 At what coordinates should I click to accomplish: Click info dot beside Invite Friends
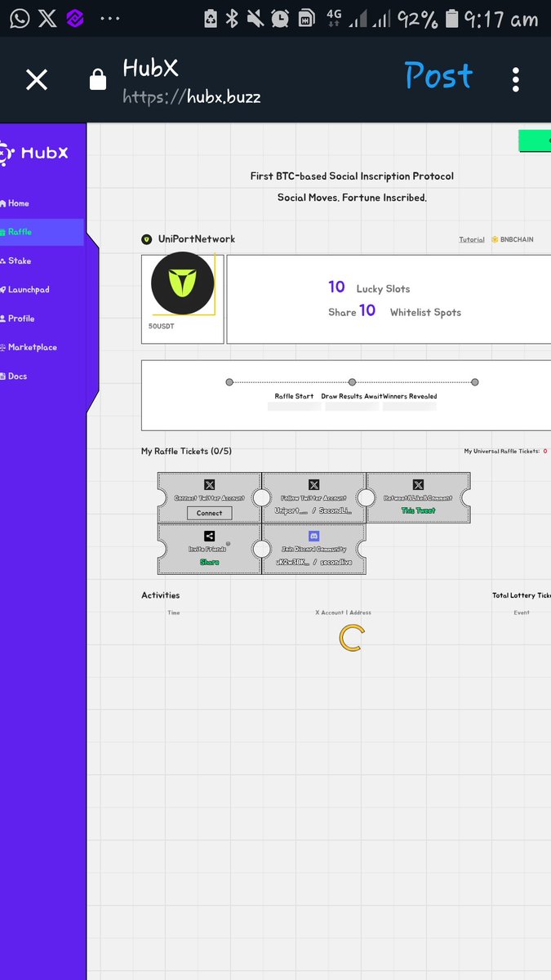click(x=228, y=544)
